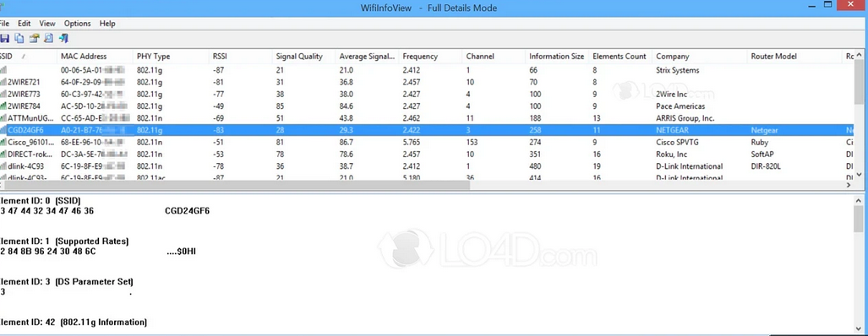Click the Ruby router model cell

click(x=760, y=142)
